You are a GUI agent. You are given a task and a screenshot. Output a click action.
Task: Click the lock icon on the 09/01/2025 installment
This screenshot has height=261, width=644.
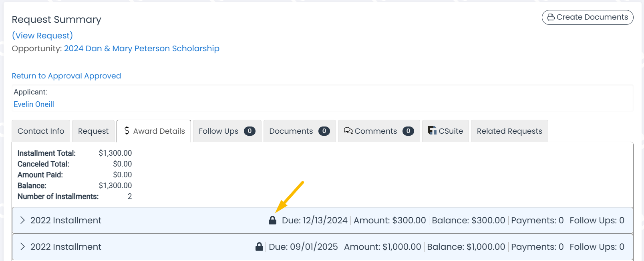[259, 247]
